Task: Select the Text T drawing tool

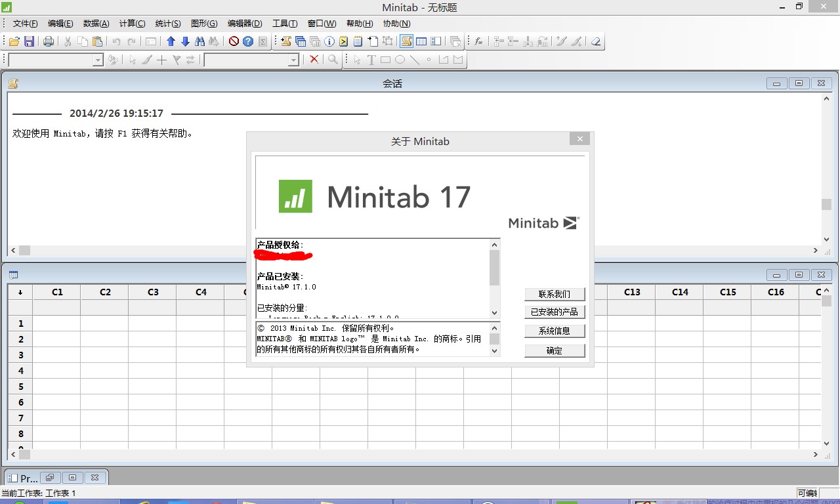Action: [x=371, y=60]
